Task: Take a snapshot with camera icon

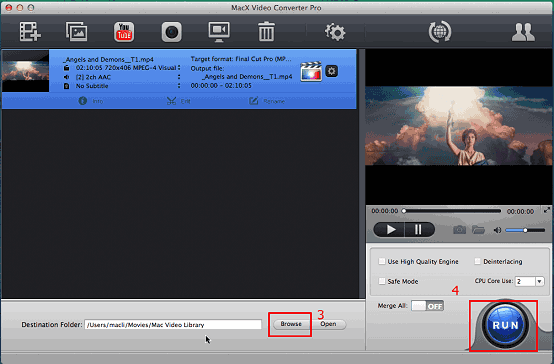Action: click(459, 230)
